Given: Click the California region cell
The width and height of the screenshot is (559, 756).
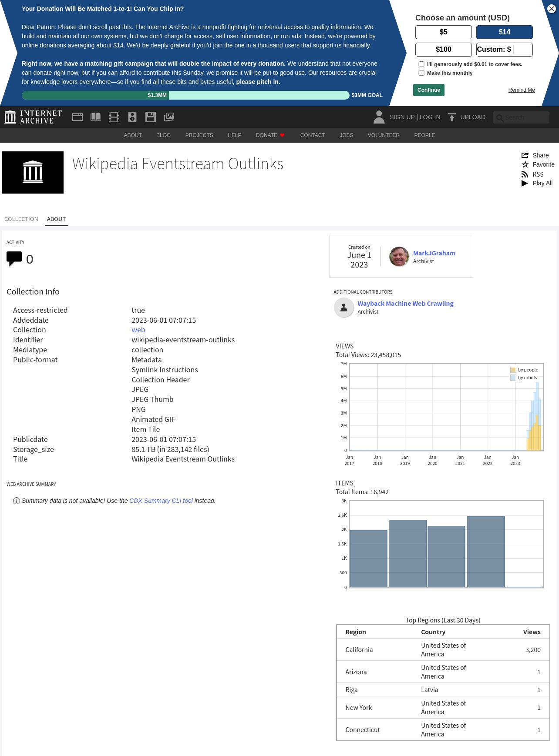Looking at the screenshot, I should [x=359, y=650].
